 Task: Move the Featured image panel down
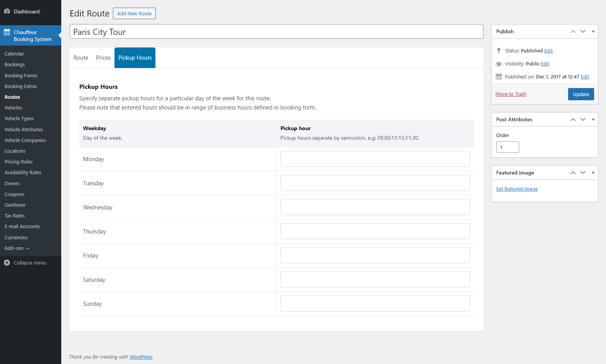click(x=583, y=173)
